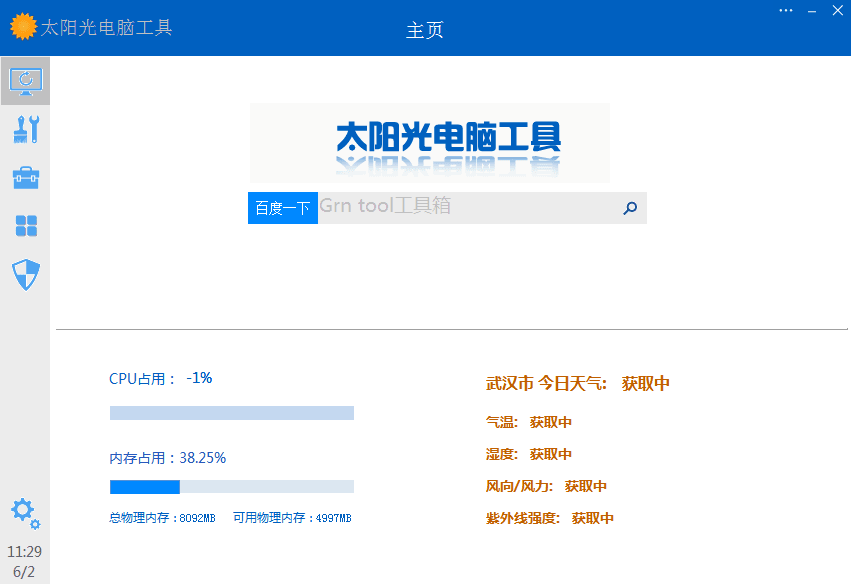Open the cleanup tools with brush icon
The image size is (851, 584).
24,129
